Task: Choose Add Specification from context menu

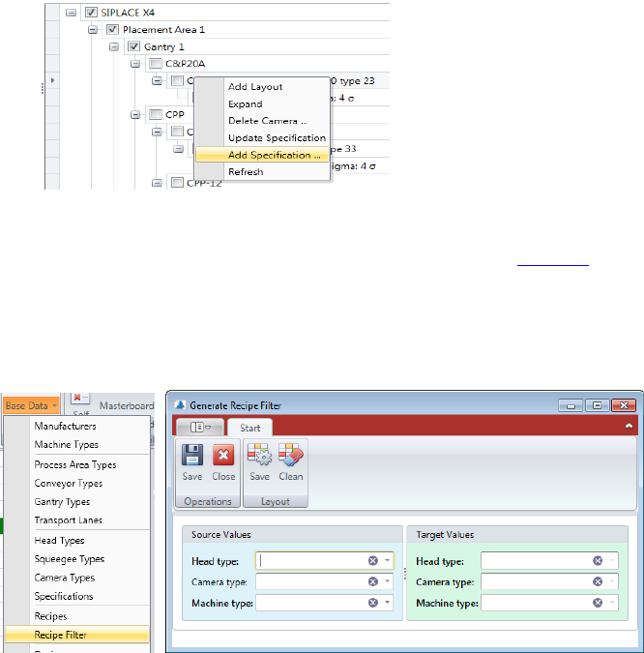Action: tap(263, 155)
